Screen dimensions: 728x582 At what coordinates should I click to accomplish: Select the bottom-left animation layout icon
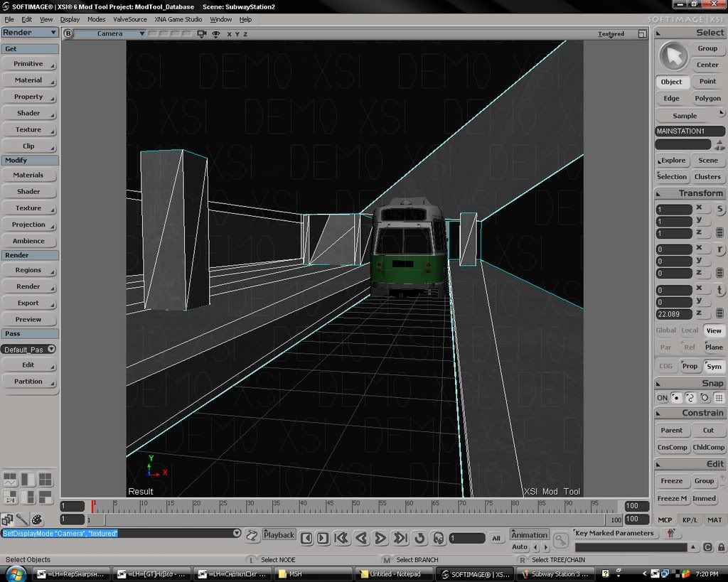10,497
